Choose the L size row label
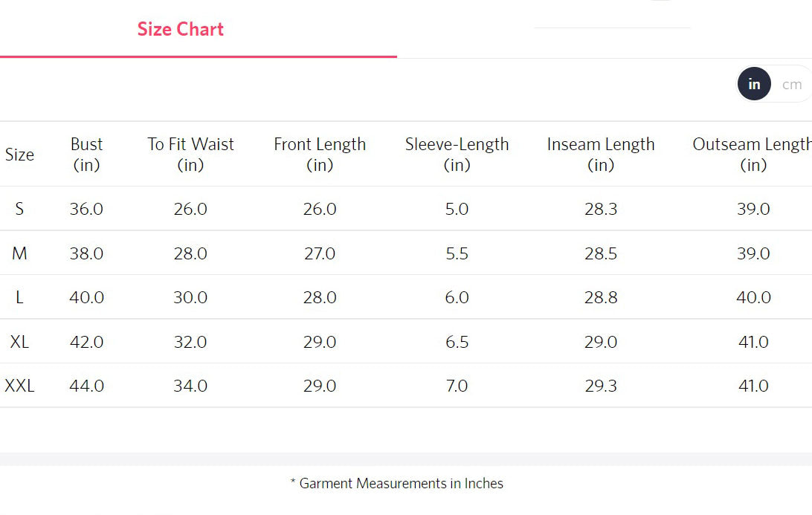 tap(19, 297)
